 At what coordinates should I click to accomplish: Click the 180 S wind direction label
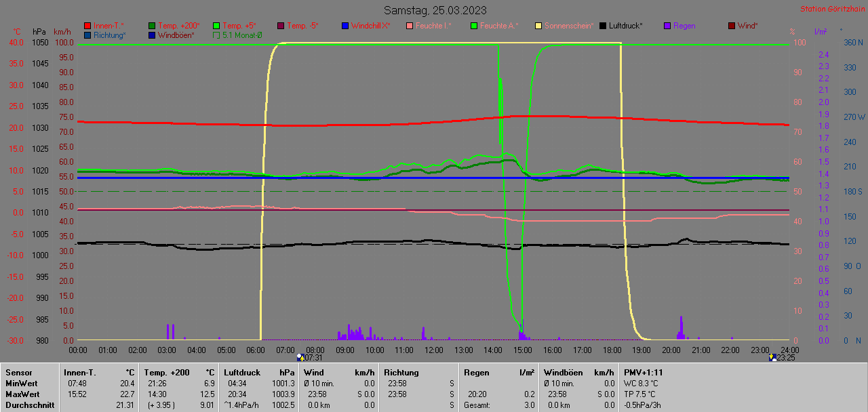(x=853, y=191)
